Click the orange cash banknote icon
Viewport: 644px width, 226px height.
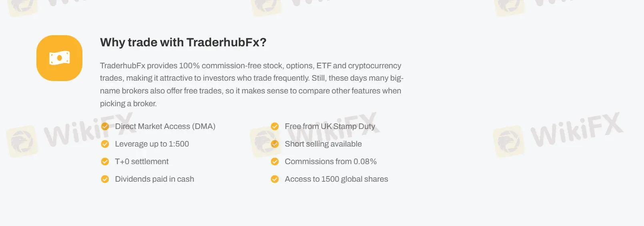coord(59,58)
